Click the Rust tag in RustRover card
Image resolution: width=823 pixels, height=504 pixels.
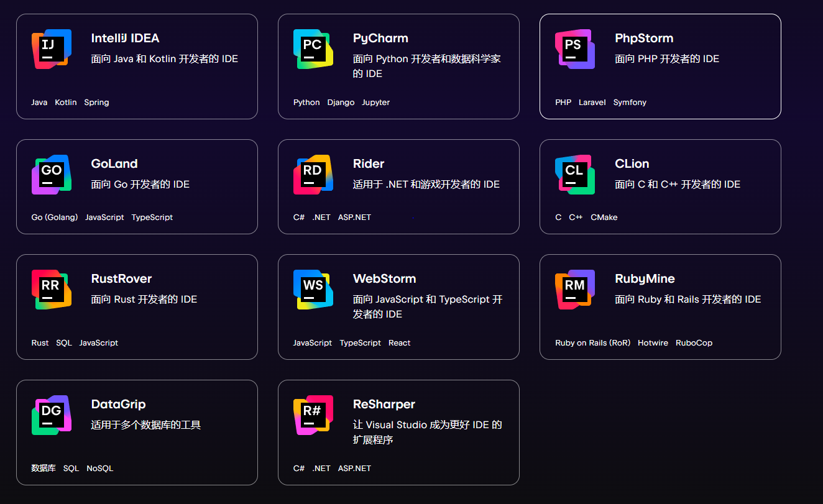[x=40, y=343]
